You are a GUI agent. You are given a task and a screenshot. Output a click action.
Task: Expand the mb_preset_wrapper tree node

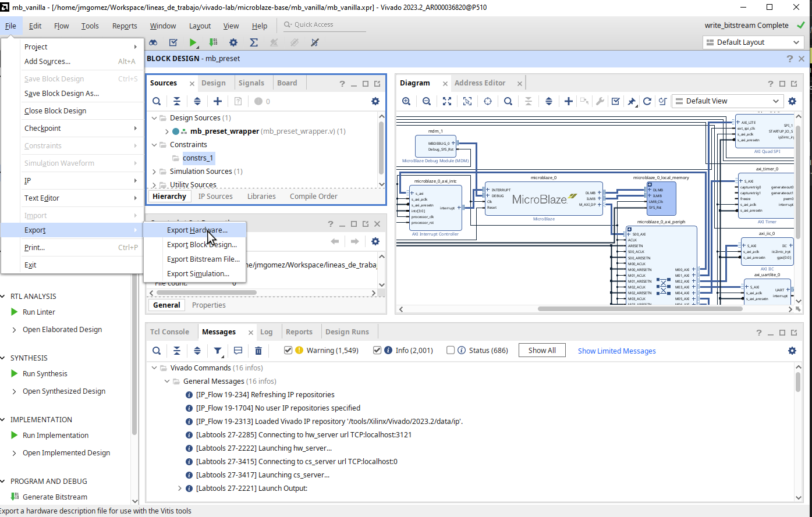pyautogui.click(x=167, y=131)
